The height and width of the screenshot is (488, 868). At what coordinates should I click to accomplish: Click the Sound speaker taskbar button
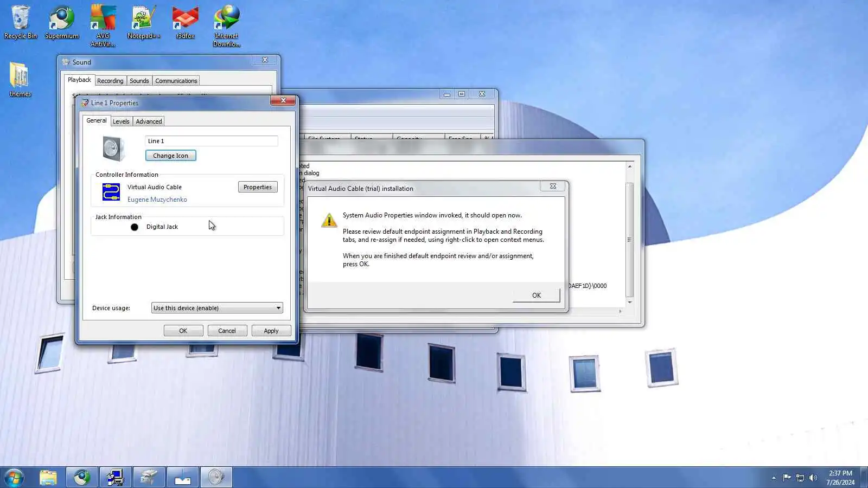[x=216, y=478]
